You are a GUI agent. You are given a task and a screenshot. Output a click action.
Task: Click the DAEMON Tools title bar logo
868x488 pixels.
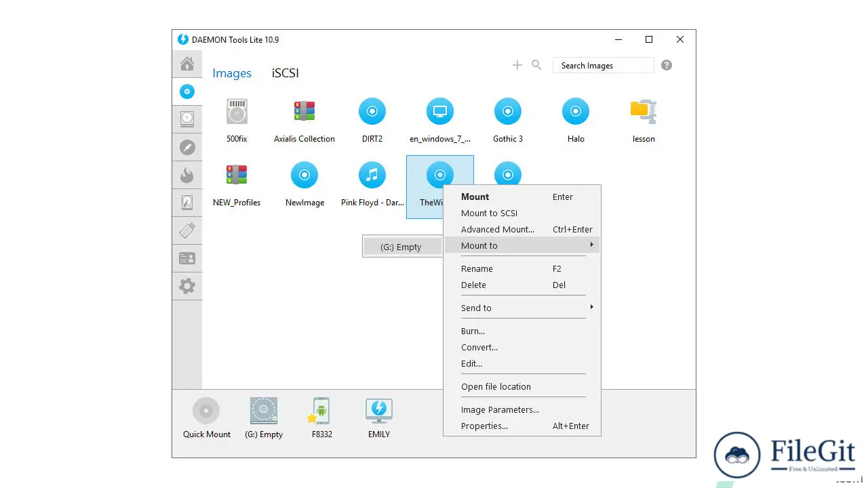183,39
